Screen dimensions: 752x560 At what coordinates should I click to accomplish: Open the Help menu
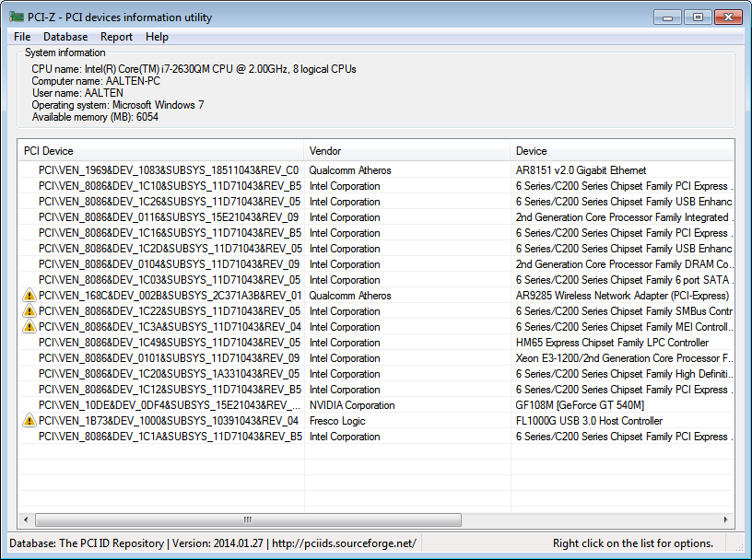pos(157,37)
